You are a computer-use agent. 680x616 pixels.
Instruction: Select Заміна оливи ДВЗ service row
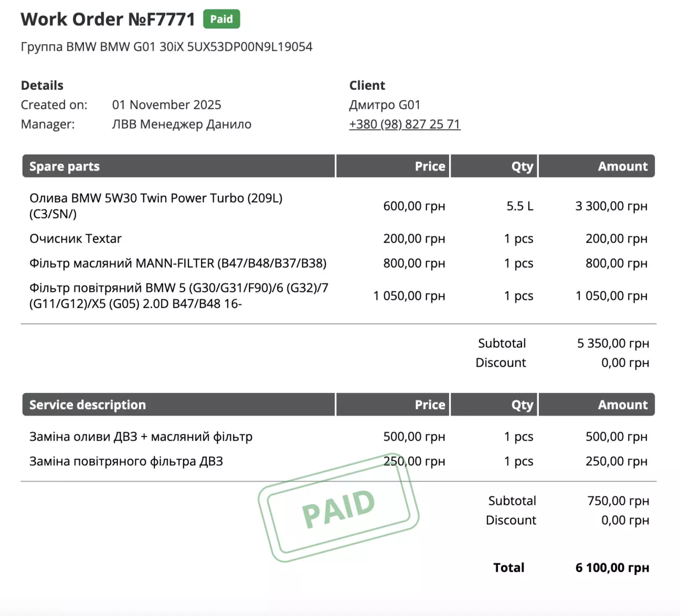(141, 437)
